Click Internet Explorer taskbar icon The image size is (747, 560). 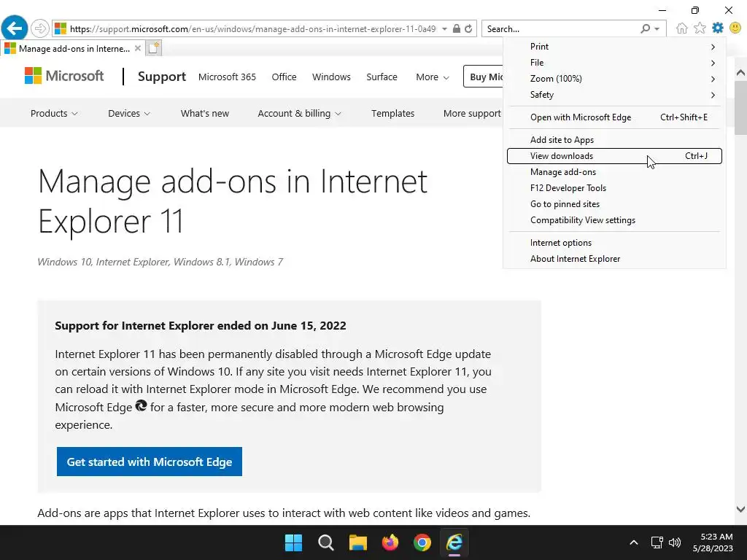tap(454, 542)
